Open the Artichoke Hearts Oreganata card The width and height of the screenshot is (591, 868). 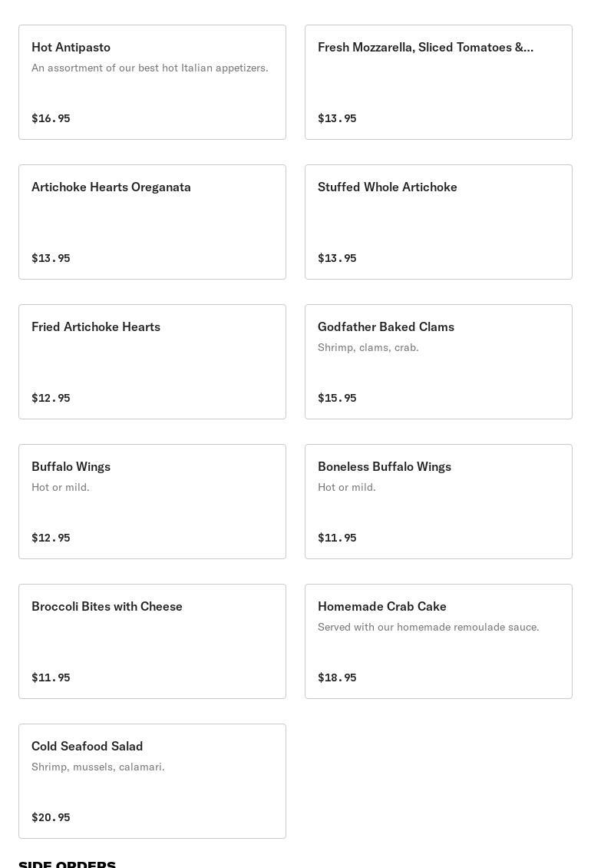pos(152,222)
